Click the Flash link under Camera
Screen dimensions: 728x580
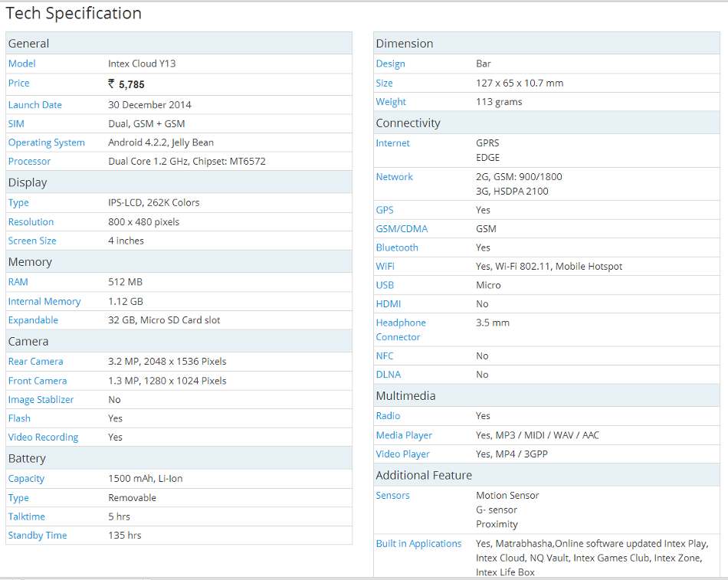19,418
